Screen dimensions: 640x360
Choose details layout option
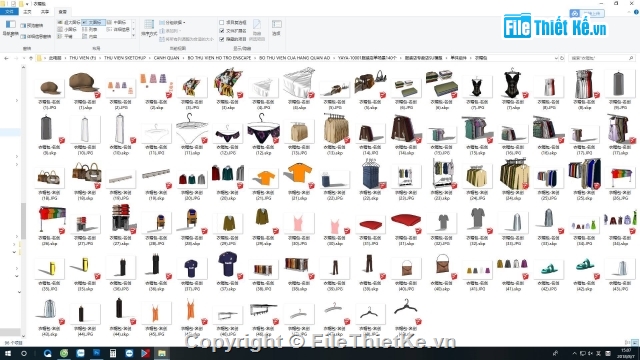[118, 29]
